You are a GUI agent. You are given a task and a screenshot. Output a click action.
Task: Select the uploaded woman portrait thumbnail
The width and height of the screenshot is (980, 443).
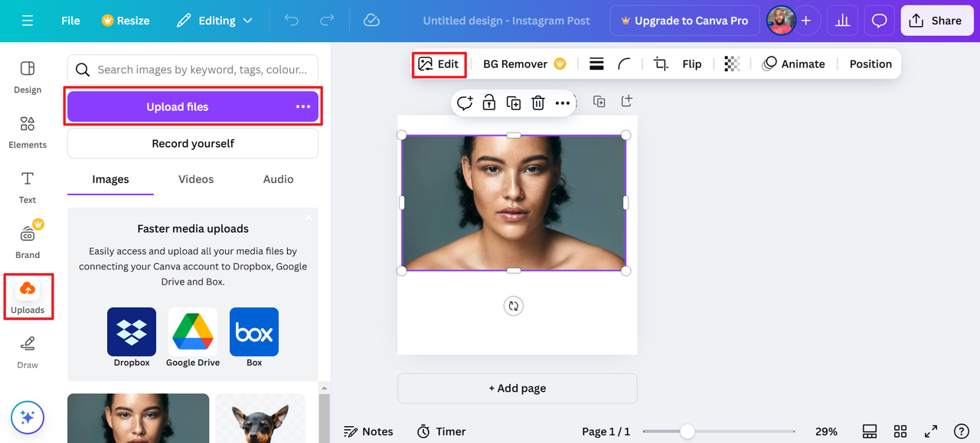(x=138, y=418)
